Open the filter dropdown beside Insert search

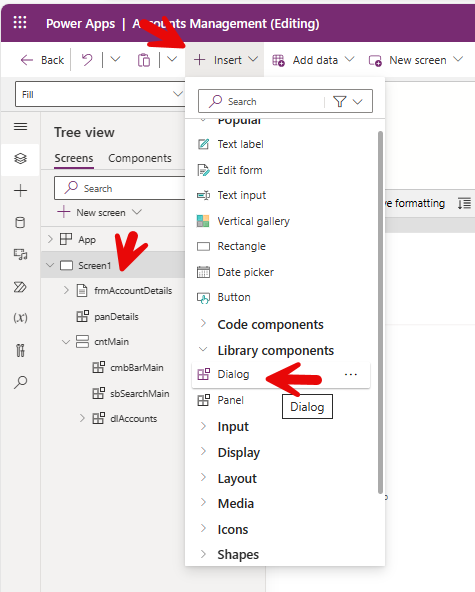[348, 101]
